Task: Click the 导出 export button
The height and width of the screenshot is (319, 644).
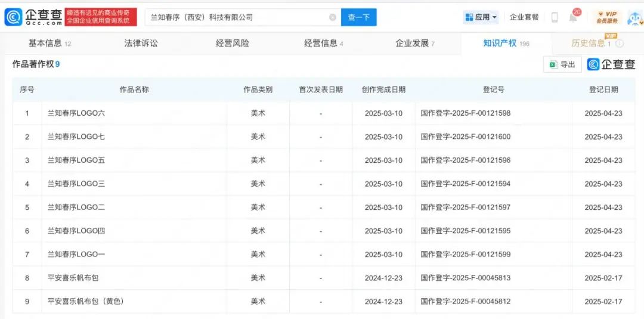Action: pyautogui.click(x=562, y=64)
